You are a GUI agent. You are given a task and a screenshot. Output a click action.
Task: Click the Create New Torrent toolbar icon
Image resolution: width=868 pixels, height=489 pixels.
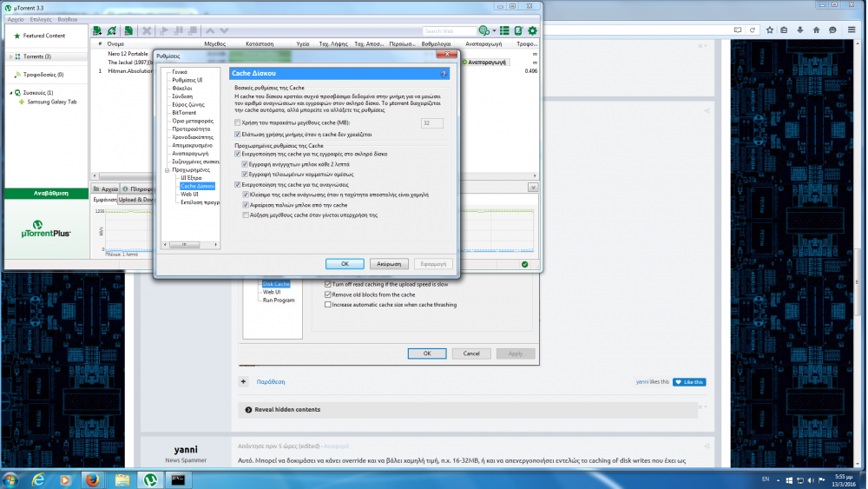coord(128,30)
